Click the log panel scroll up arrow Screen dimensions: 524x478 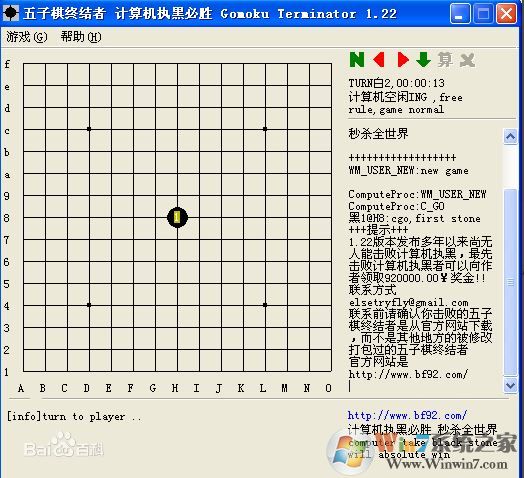click(510, 136)
